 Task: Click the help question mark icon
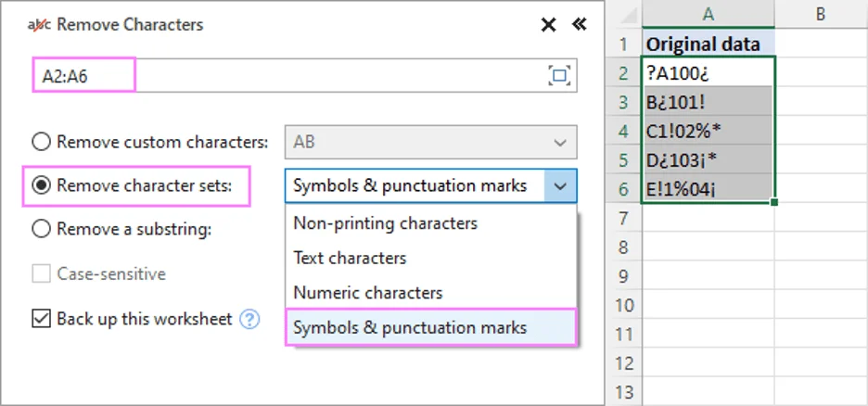pos(249,320)
